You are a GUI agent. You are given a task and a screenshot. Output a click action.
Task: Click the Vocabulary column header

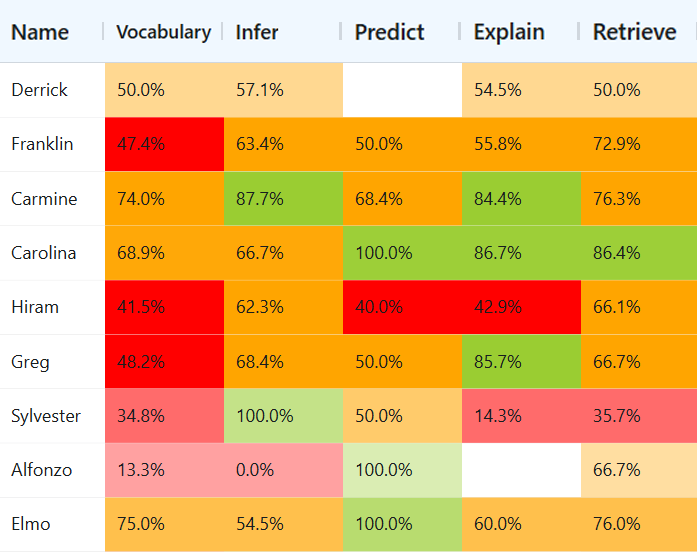(x=163, y=32)
